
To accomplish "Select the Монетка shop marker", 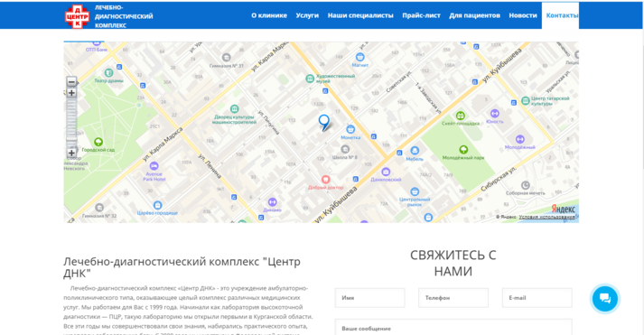I will 350,129.
